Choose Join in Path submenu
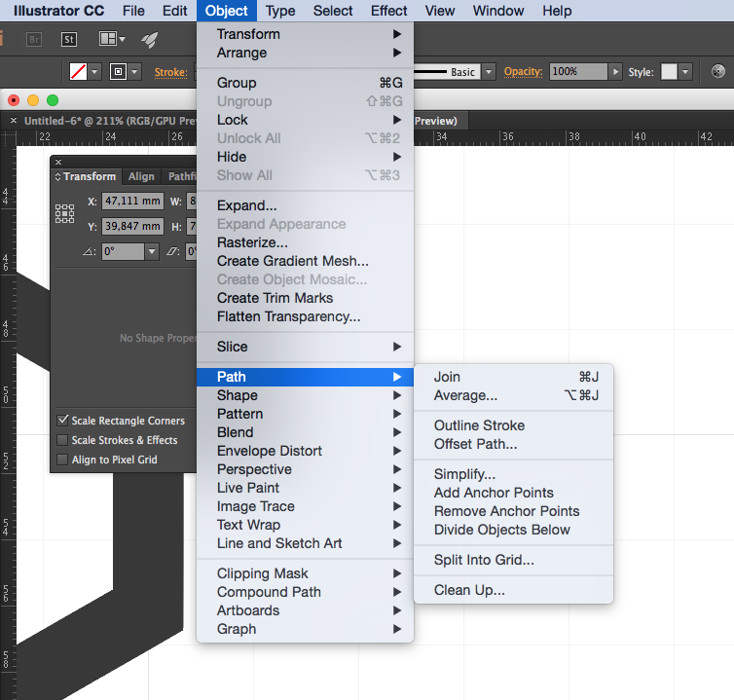This screenshot has height=700, width=734. point(514,377)
